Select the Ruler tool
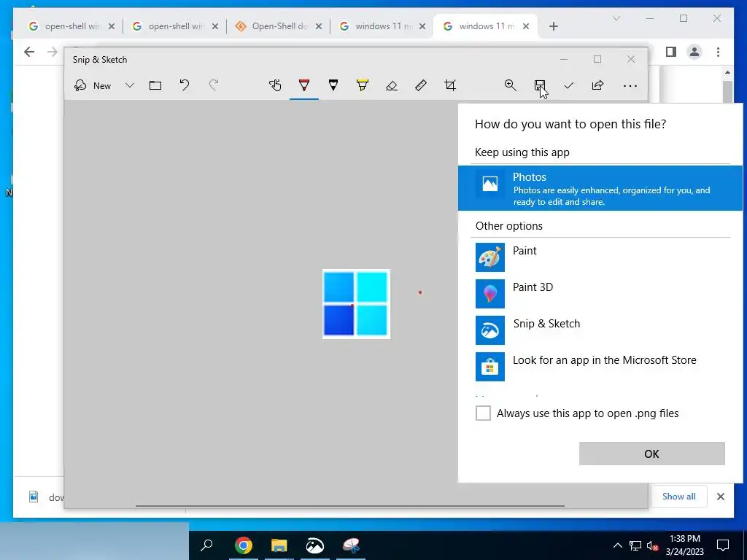This screenshot has height=560, width=747. click(421, 86)
